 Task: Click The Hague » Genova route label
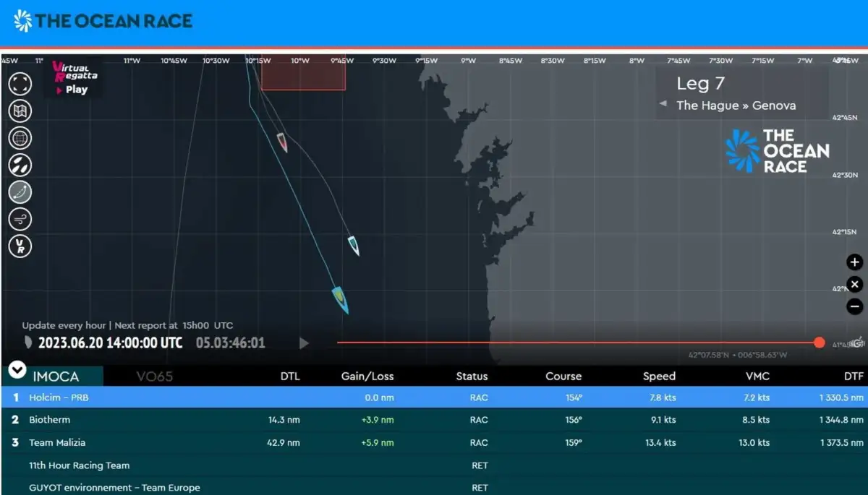pos(736,106)
